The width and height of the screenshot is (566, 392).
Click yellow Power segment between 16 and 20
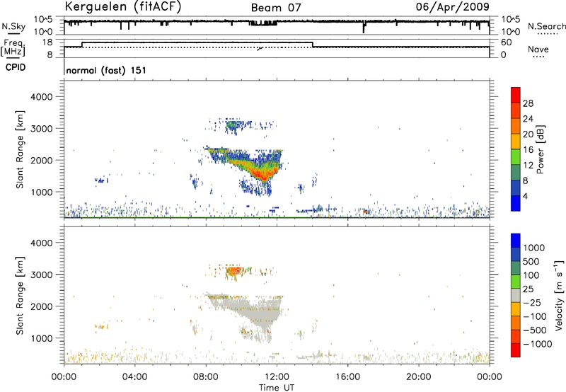[516, 141]
